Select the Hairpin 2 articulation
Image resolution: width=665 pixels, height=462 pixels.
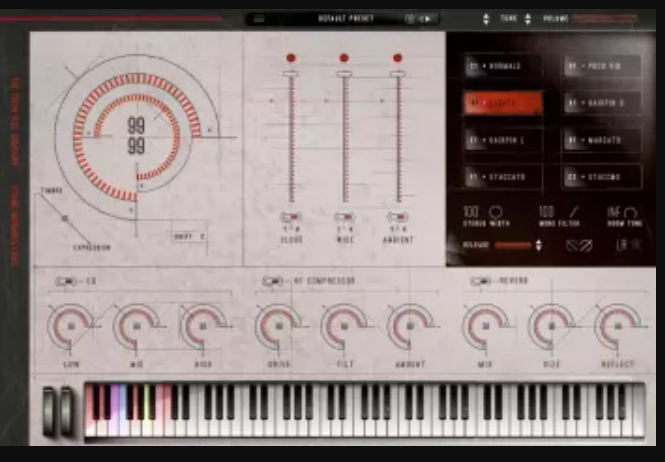click(x=602, y=103)
